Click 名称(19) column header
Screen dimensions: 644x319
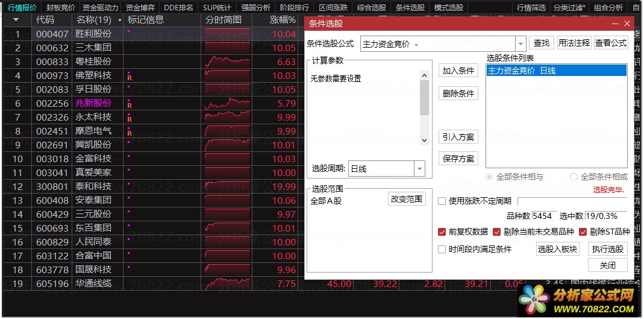coord(93,19)
